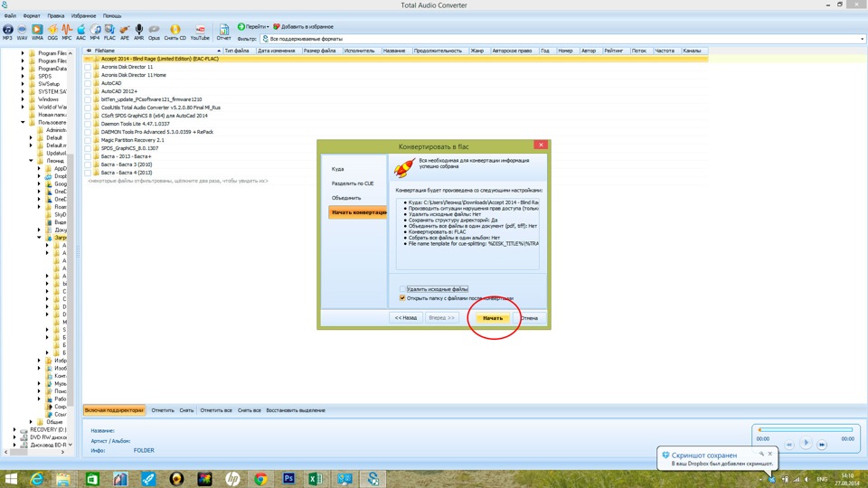Enable the Удалить исходные файлы checkbox
Screen dimensions: 868x488
tap(402, 289)
